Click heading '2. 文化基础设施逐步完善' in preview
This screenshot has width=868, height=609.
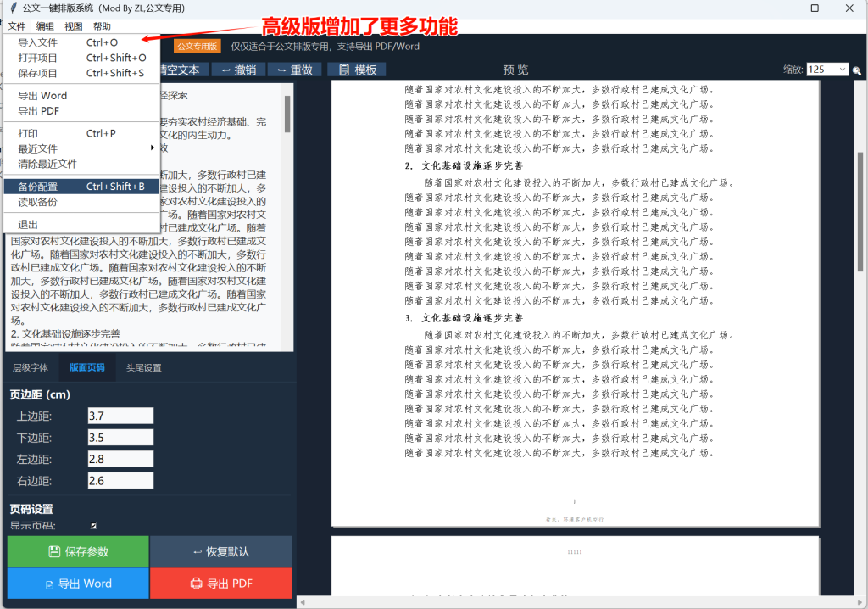464,165
